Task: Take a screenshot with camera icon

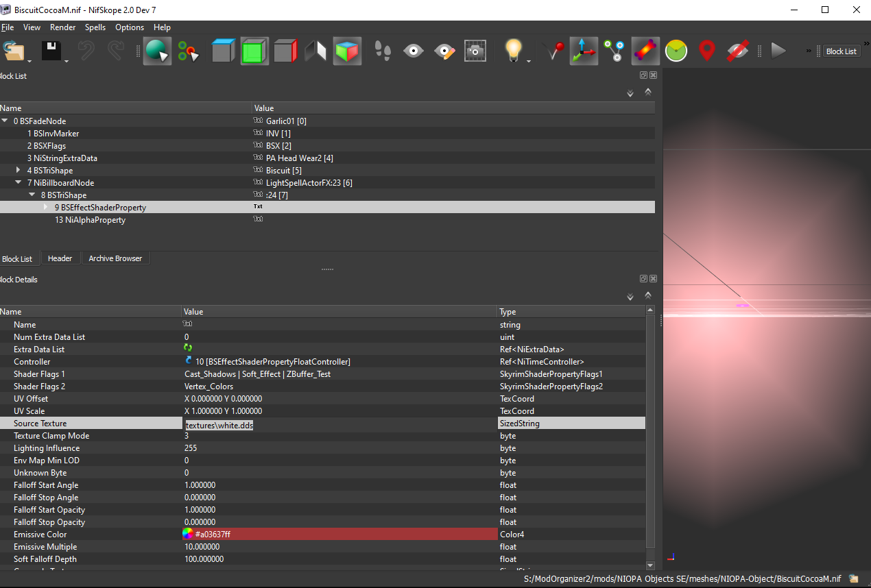Action: point(475,51)
